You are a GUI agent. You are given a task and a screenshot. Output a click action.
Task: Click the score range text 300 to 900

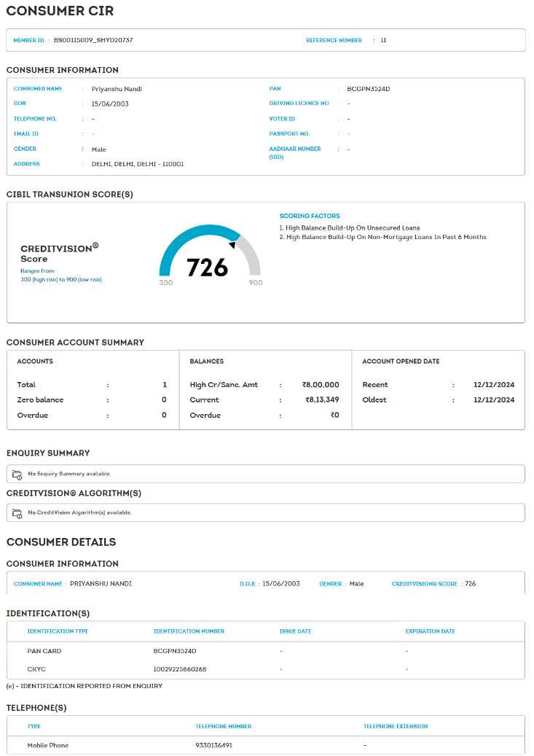tap(61, 280)
